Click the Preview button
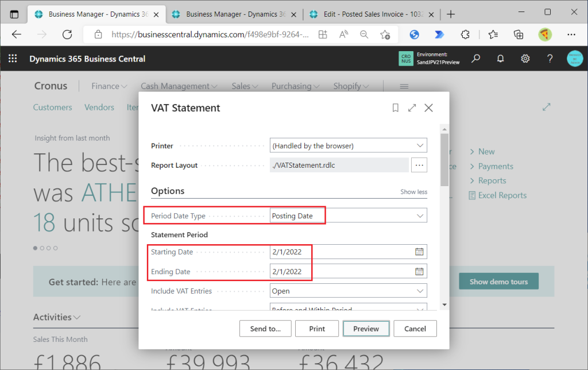The image size is (588, 370). tap(366, 329)
